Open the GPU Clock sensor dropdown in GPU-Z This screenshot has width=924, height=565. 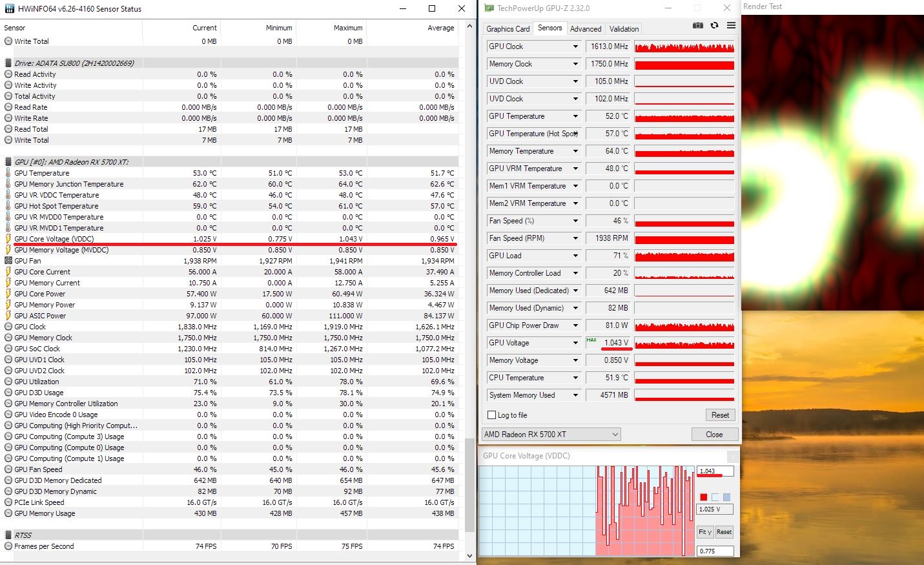point(575,46)
